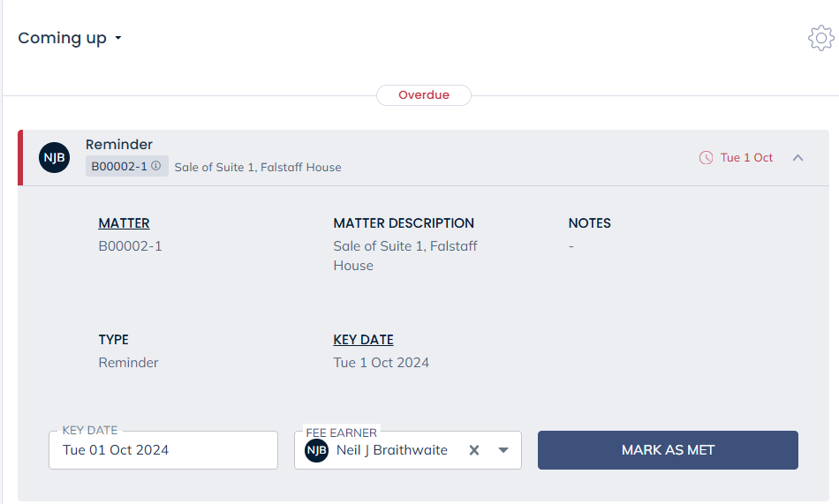Viewport: 839px width, 504px height.
Task: Click the Key Date input field
Action: coord(163,450)
